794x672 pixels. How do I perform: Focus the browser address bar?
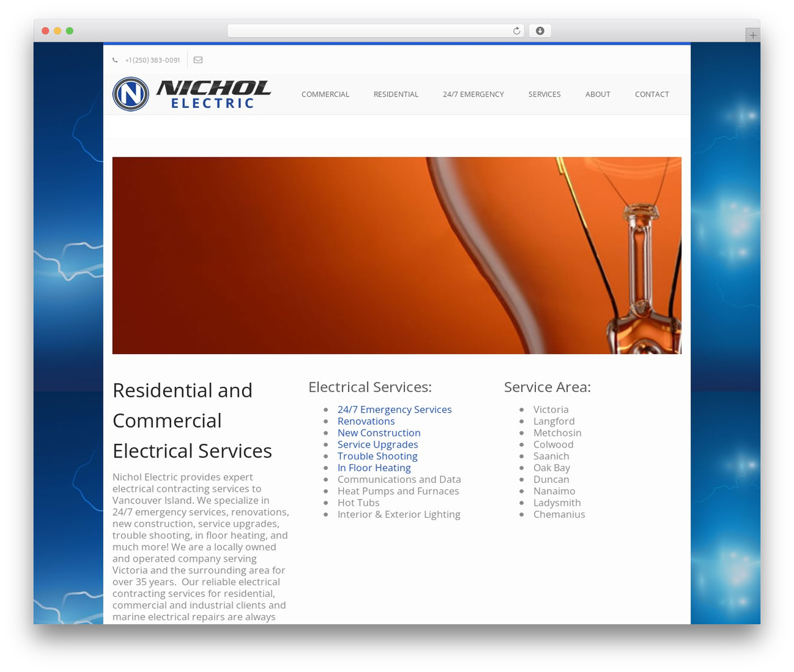tap(376, 31)
